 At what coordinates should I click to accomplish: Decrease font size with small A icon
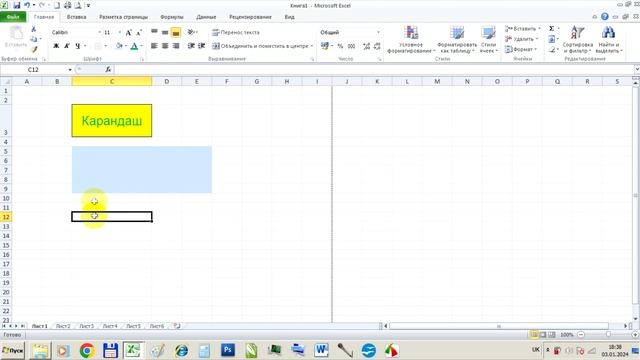(x=139, y=33)
